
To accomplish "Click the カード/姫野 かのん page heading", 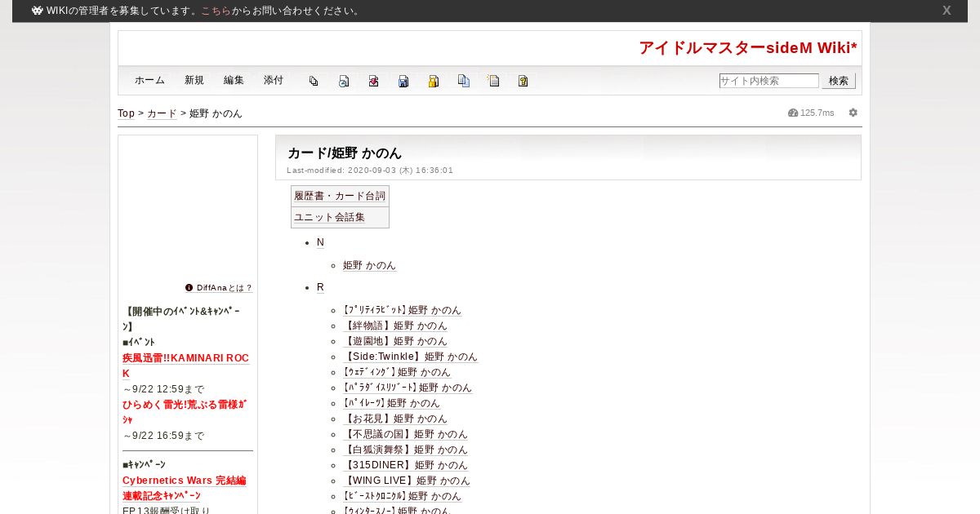I will point(345,153).
